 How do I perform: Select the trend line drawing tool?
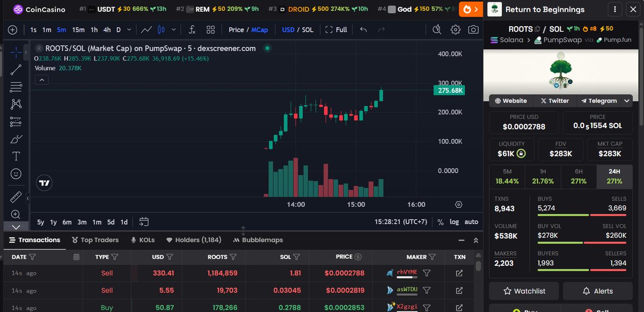point(16,69)
